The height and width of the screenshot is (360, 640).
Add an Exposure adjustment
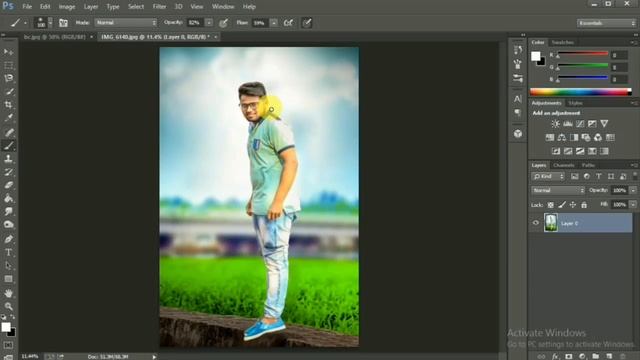(592, 124)
